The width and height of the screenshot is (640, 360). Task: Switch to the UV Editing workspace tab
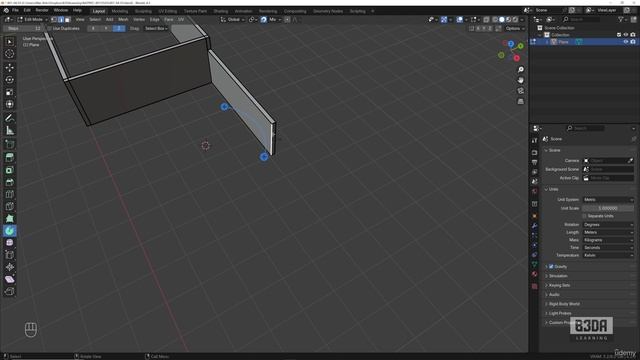click(168, 11)
